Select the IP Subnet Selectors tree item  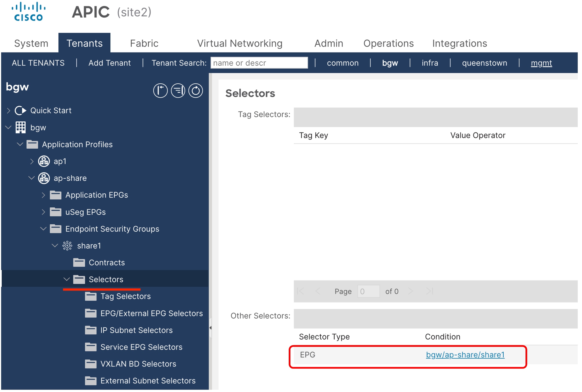137,330
